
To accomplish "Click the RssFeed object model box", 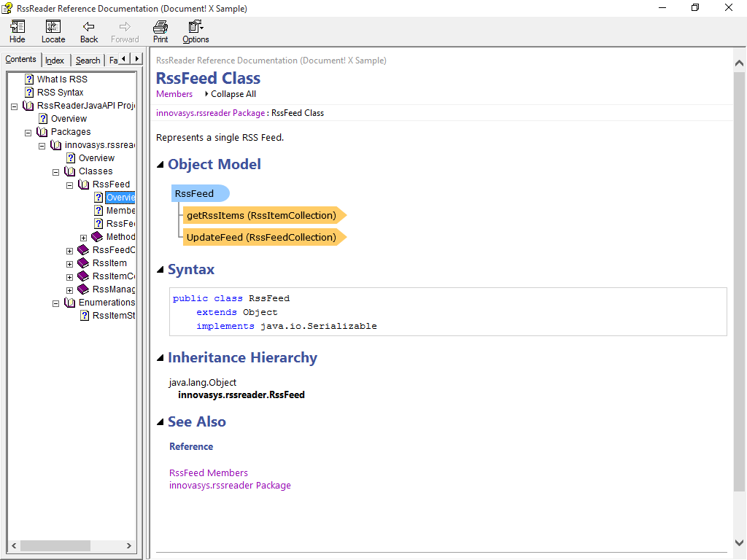I will [200, 193].
